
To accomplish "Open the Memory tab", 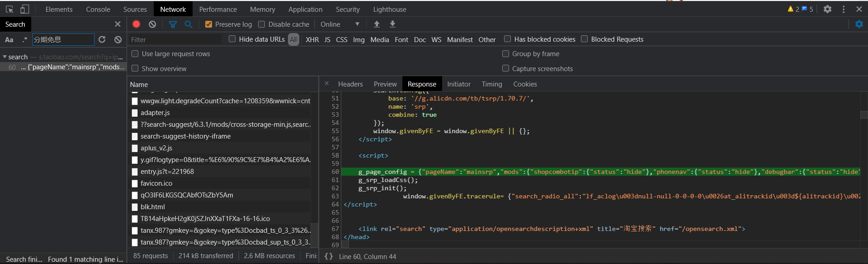I will click(263, 9).
